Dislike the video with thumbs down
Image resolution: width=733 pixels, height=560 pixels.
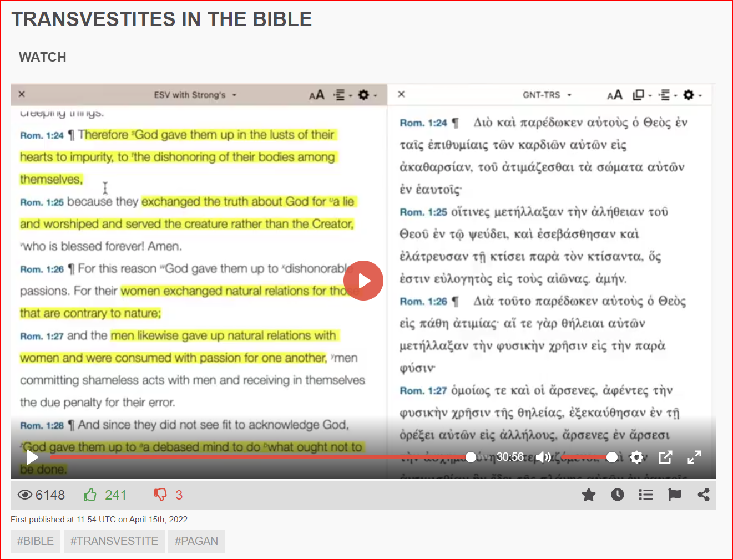coord(160,495)
